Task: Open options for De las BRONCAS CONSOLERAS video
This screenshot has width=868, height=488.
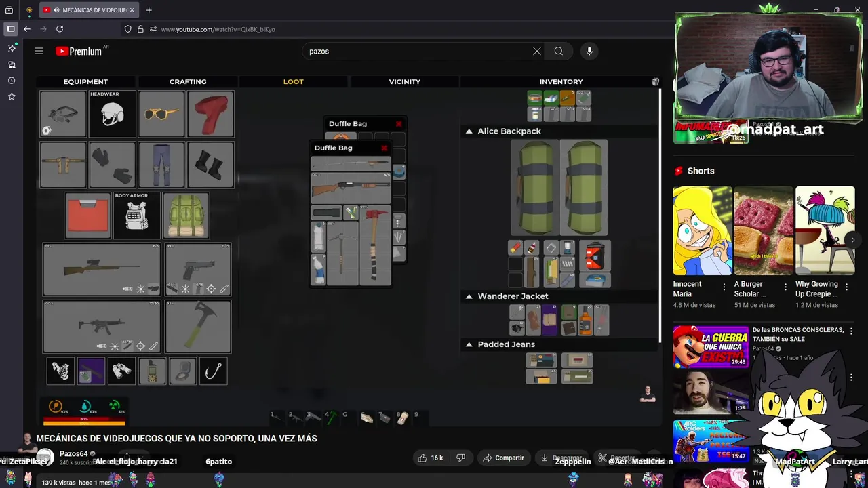Action: (852, 331)
